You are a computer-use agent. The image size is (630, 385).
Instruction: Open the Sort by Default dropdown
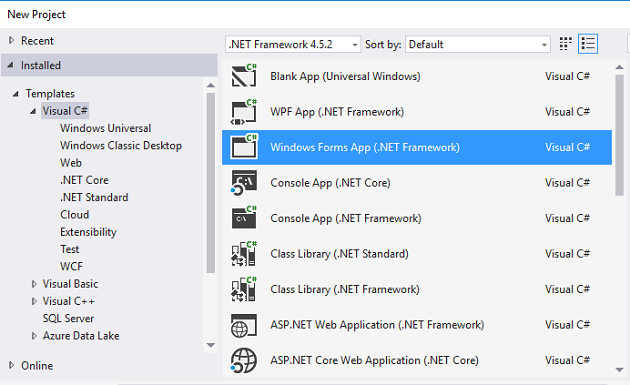478,44
